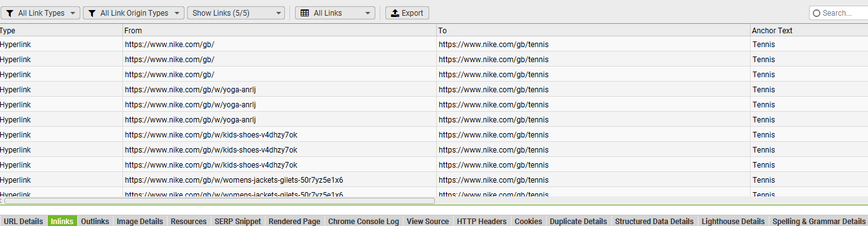The width and height of the screenshot is (868, 226).
Task: Switch to the Cookies tab
Action: click(528, 221)
